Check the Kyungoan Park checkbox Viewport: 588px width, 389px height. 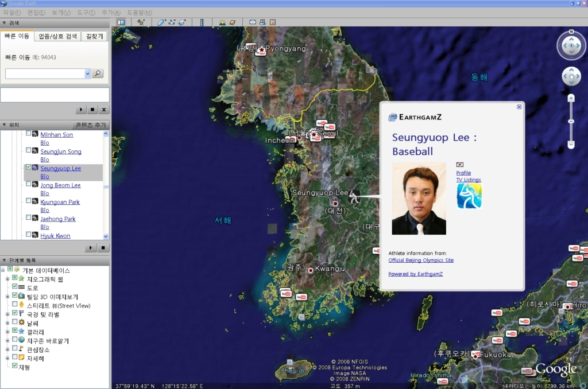tap(29, 200)
